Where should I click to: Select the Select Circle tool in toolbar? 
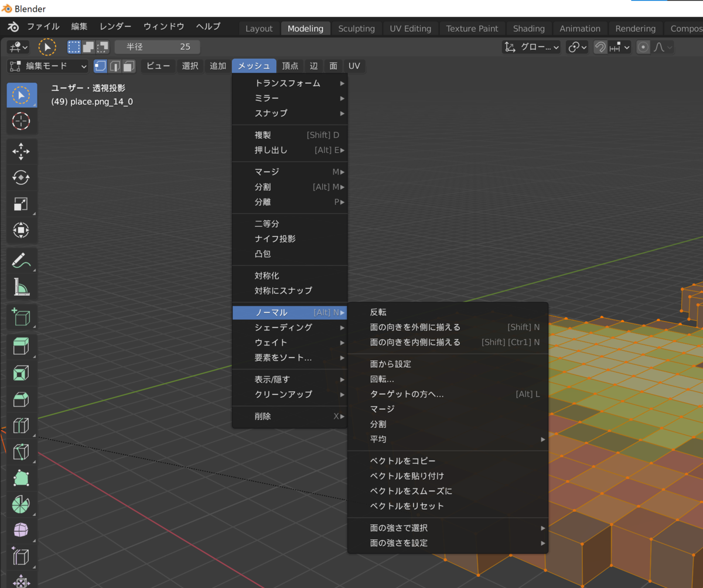point(22,95)
